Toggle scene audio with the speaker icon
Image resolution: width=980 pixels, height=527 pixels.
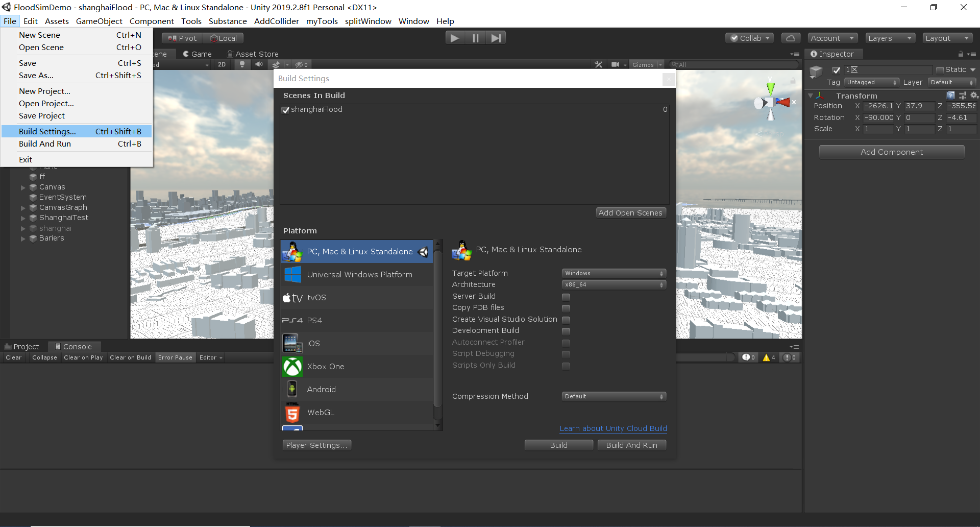259,64
